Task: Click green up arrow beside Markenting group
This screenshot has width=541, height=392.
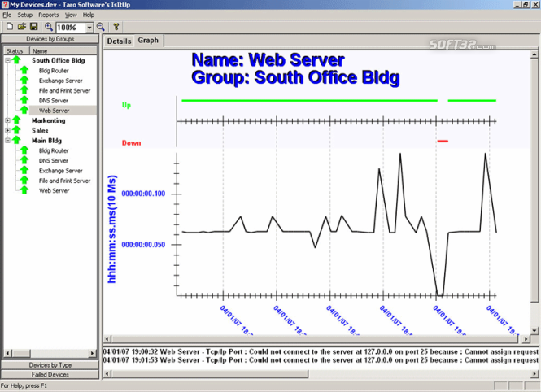Action: (16, 120)
